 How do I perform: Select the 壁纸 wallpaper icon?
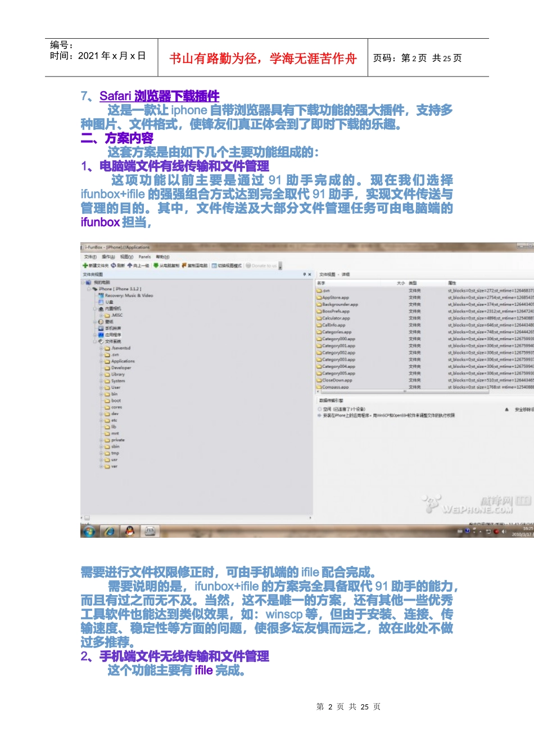101,322
